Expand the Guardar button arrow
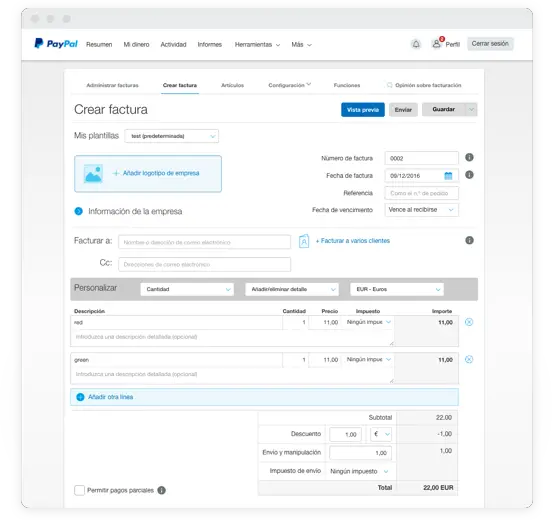 point(471,110)
